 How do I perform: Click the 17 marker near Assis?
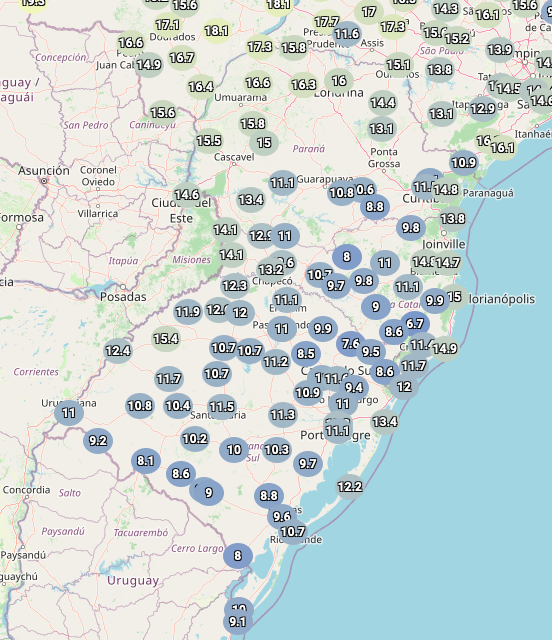pyautogui.click(x=369, y=12)
